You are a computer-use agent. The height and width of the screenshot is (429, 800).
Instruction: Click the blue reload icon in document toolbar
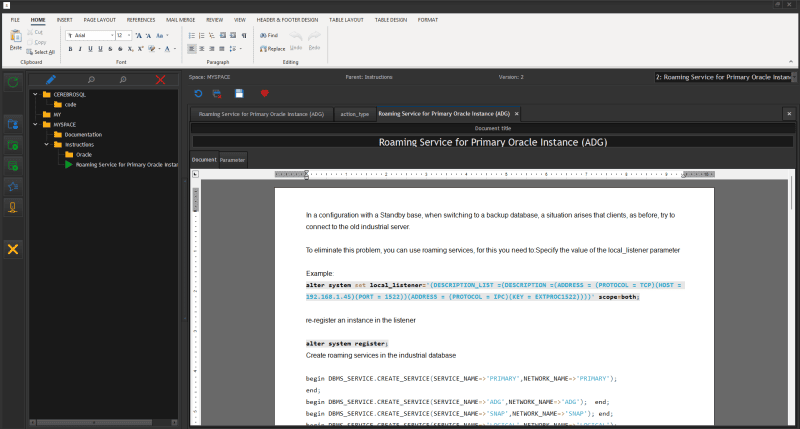[x=198, y=93]
